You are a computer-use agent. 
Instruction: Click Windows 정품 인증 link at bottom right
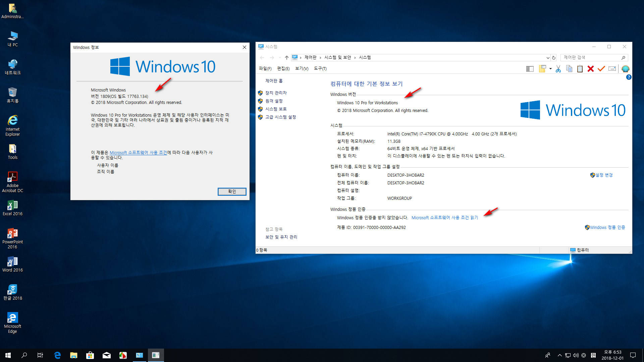pyautogui.click(x=607, y=227)
